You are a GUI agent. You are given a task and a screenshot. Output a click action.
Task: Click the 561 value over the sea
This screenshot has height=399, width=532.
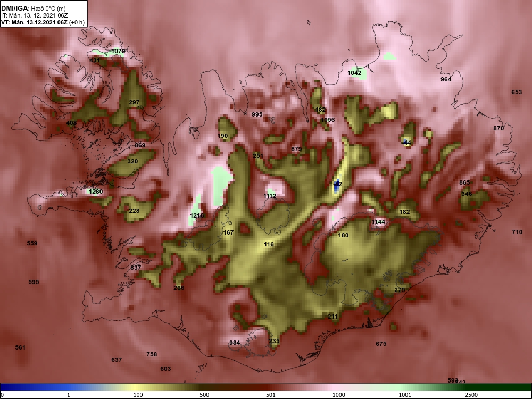pyautogui.click(x=20, y=347)
